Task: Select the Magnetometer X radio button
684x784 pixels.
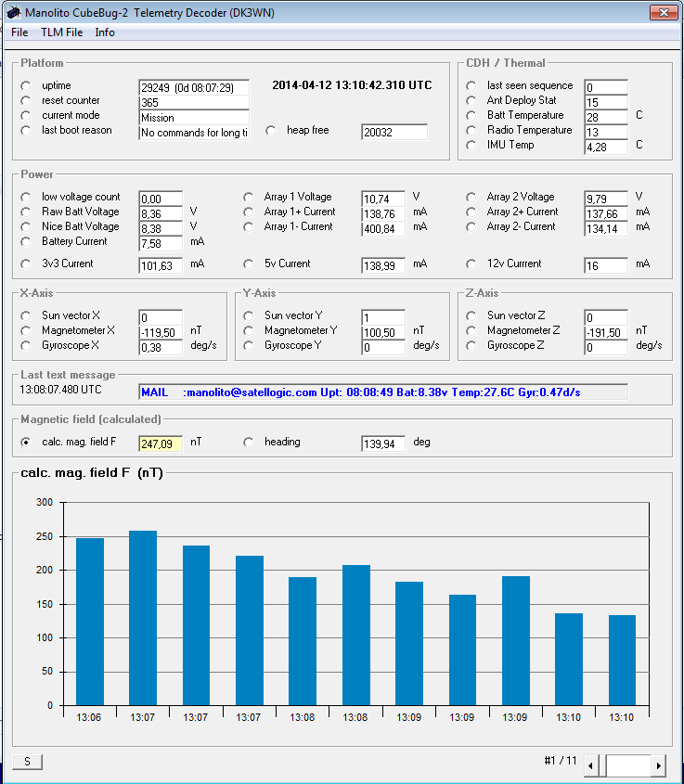Action: (26, 331)
